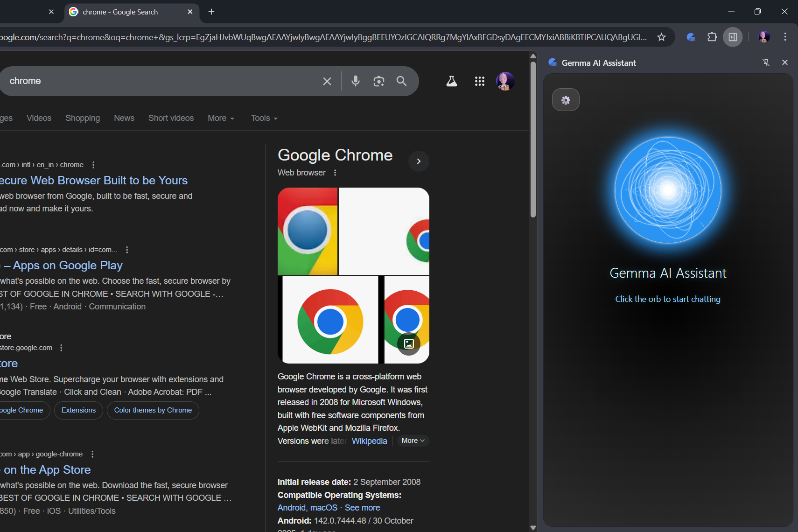Open Search Labs flask icon
The width and height of the screenshot is (798, 532).
pos(452,81)
